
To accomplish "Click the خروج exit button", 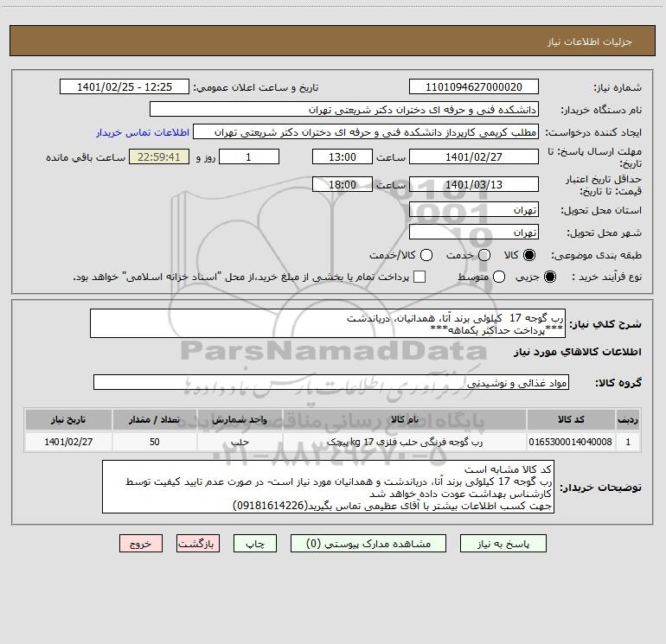I will [x=141, y=544].
